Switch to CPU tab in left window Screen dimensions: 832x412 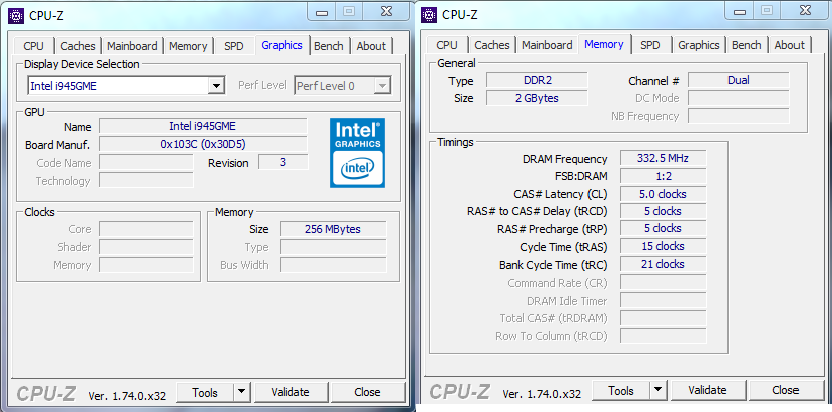pyautogui.click(x=33, y=46)
